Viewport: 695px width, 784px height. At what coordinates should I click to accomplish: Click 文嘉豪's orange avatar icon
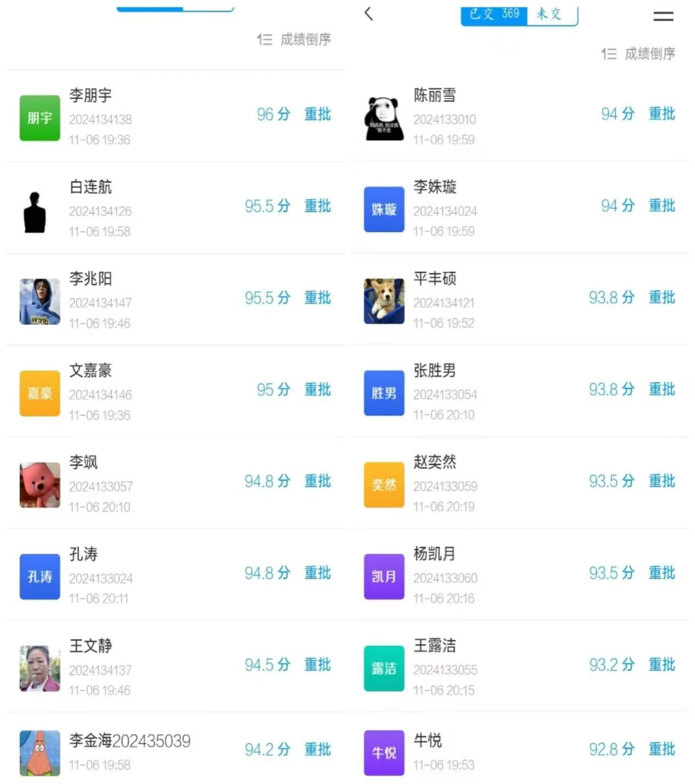(40, 393)
